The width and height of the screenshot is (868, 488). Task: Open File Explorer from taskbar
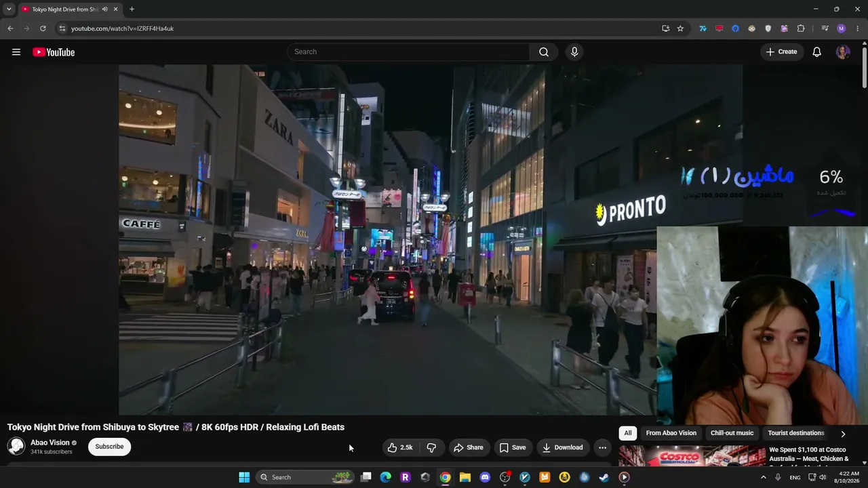pos(465,477)
